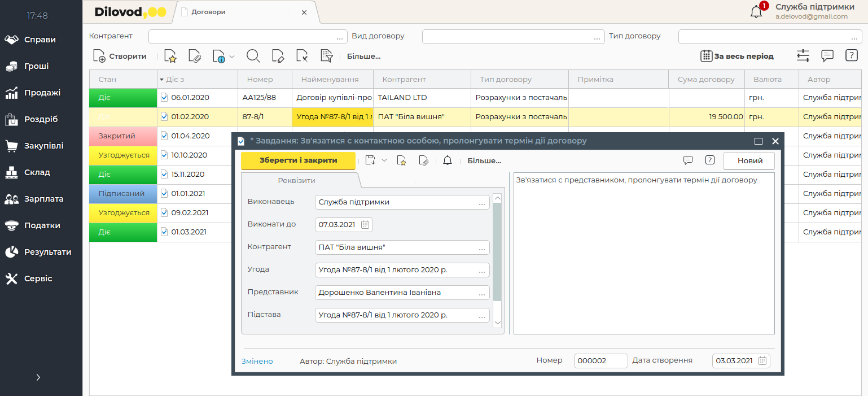Open list settings with the sliders icon

pos(803,56)
